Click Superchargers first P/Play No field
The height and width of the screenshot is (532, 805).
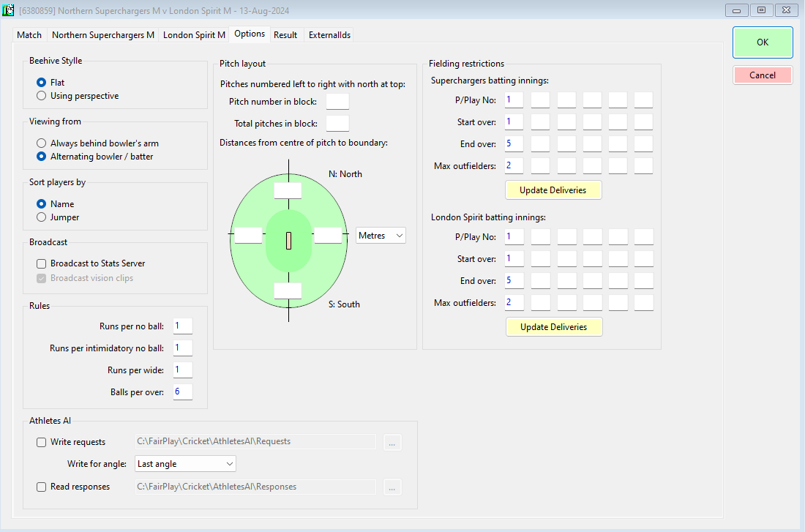click(514, 100)
